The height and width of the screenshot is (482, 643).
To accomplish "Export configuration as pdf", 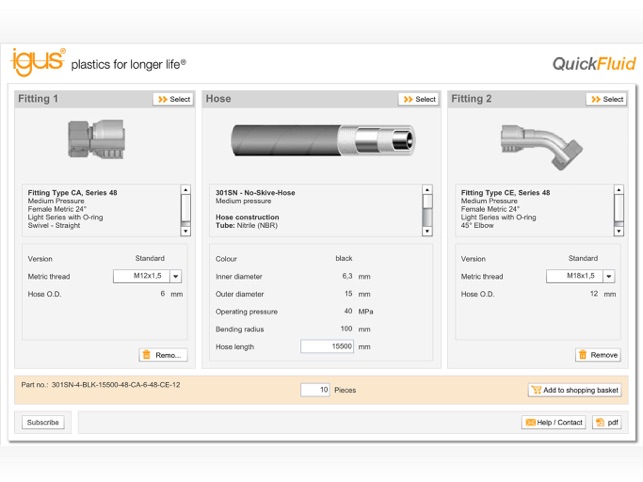I will coord(606,423).
